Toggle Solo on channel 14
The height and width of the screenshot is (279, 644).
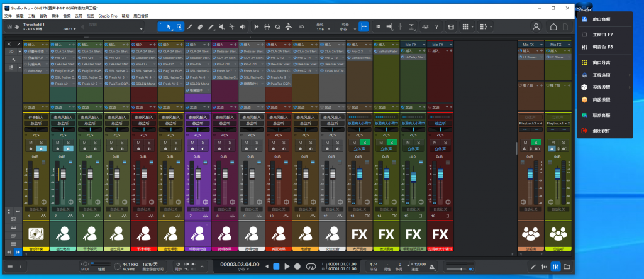click(391, 143)
